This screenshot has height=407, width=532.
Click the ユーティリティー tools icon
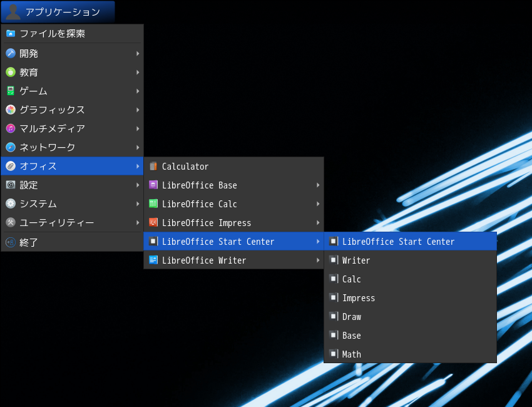(11, 222)
